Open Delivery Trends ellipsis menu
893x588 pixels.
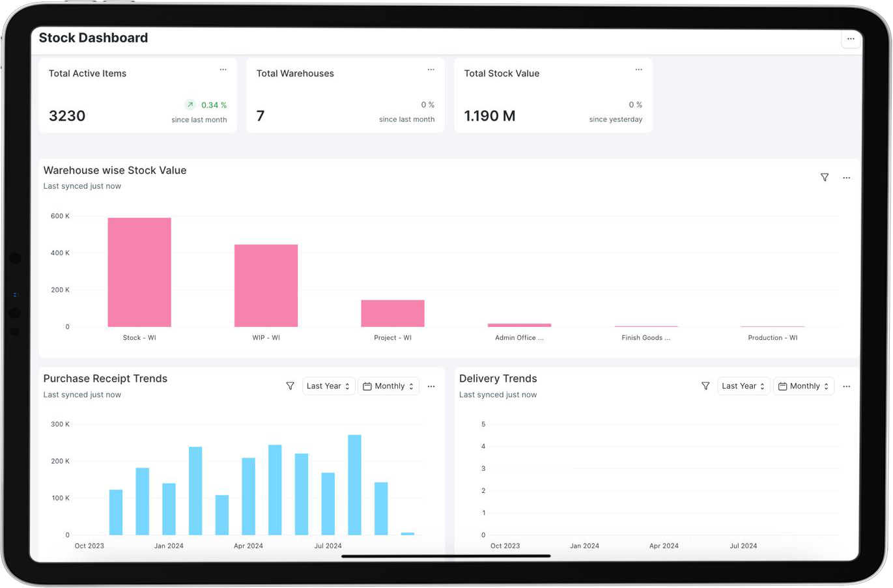coord(846,386)
